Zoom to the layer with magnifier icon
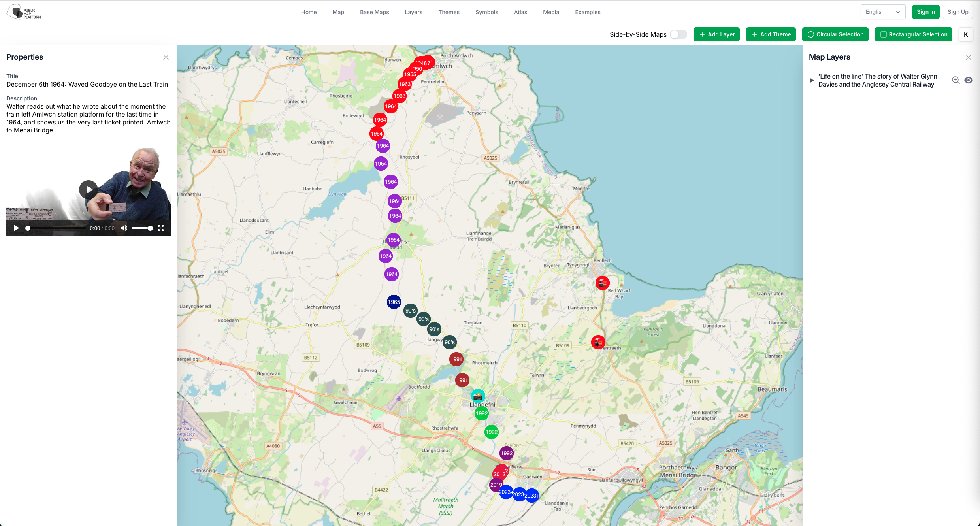 (x=955, y=80)
